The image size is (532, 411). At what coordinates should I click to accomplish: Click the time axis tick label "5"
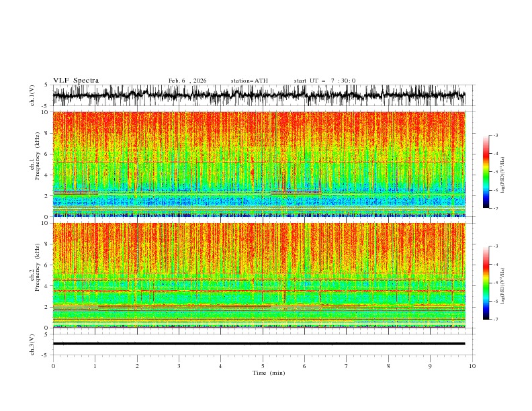click(263, 366)
